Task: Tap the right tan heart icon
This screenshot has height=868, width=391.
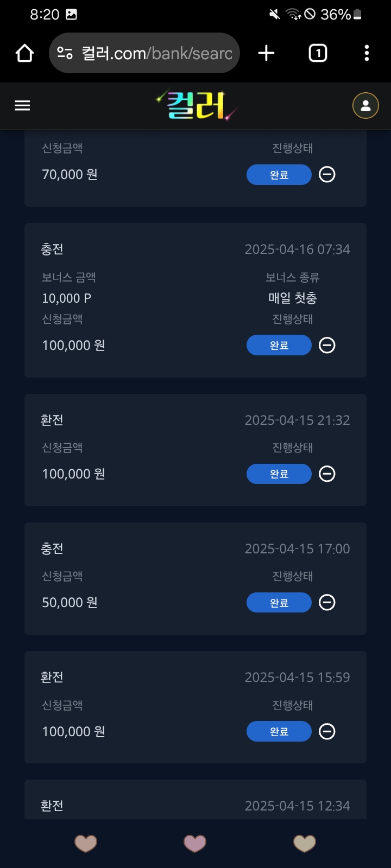Action: (305, 843)
